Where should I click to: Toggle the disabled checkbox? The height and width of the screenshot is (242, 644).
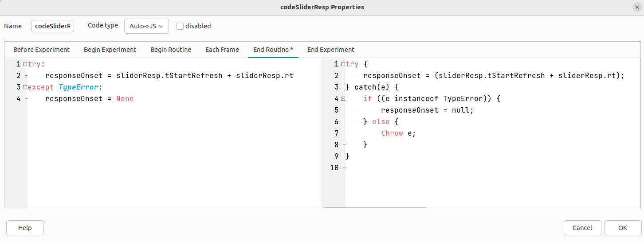coord(180,26)
